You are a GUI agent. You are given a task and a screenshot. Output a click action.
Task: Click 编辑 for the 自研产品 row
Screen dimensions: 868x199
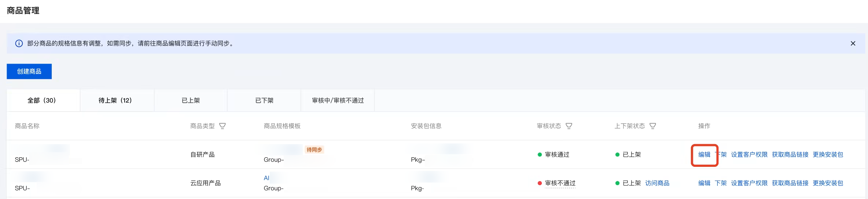(704, 155)
